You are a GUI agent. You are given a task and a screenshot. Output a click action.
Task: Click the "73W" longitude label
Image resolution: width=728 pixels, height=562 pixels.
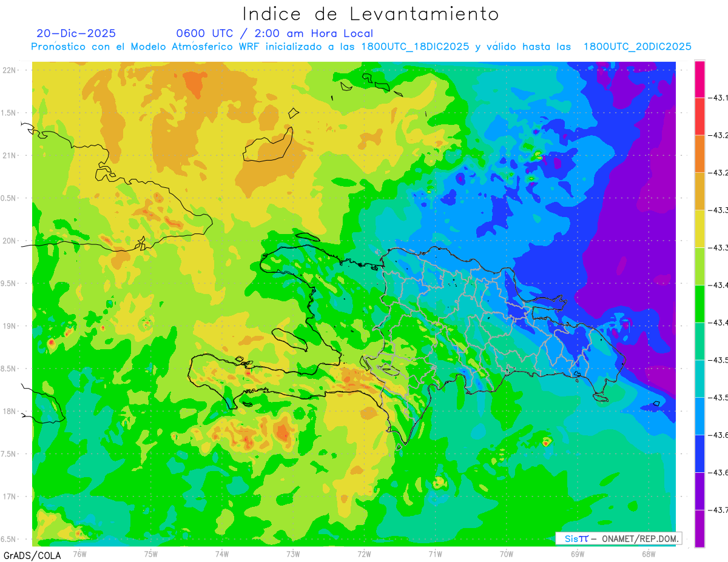click(293, 554)
